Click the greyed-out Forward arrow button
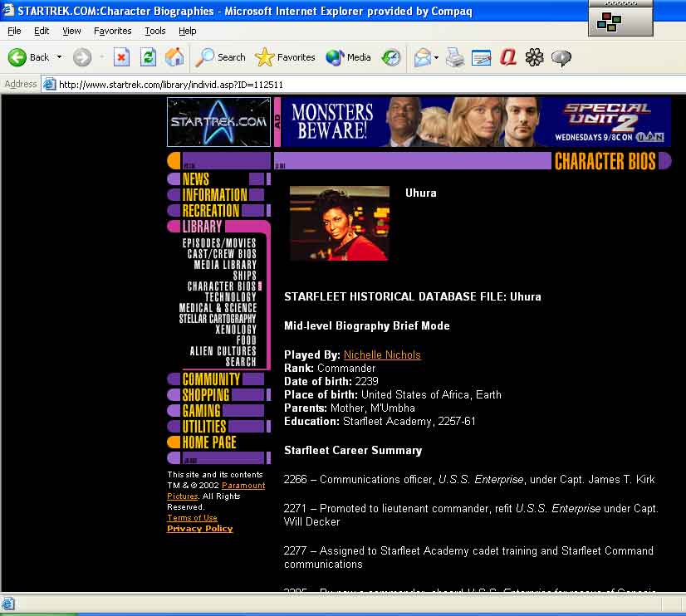The image size is (686, 616). tap(82, 57)
